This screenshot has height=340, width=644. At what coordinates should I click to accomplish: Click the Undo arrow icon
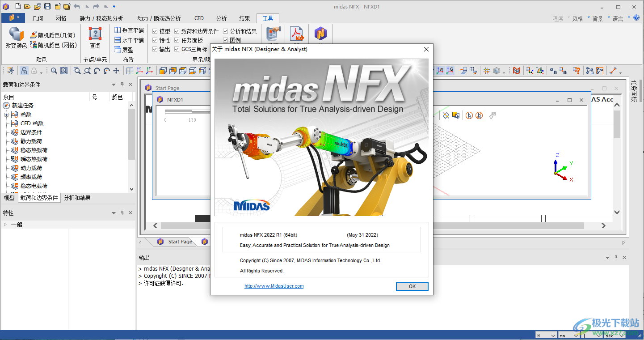pos(77,6)
